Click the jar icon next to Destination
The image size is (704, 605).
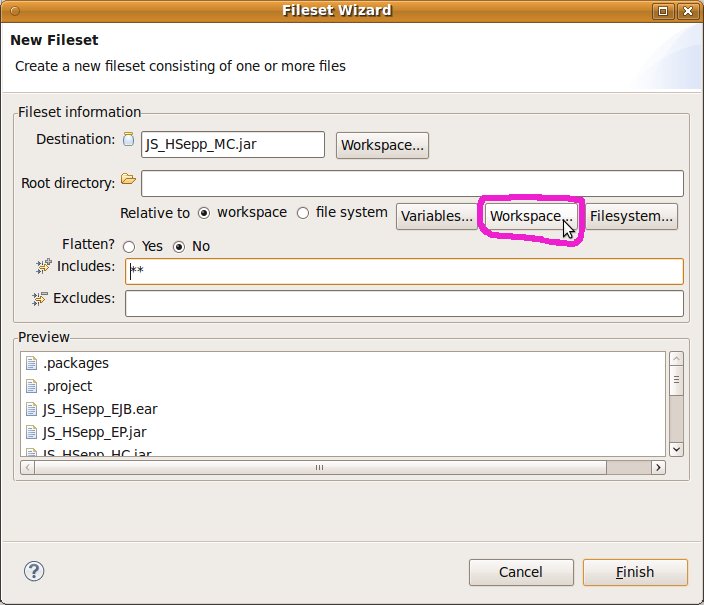tap(128, 141)
